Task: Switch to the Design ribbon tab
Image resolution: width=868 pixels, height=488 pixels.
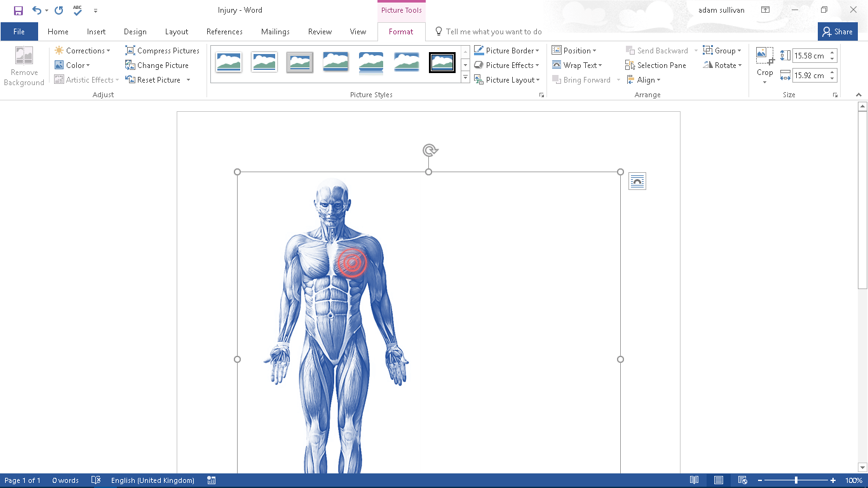Action: [135, 31]
